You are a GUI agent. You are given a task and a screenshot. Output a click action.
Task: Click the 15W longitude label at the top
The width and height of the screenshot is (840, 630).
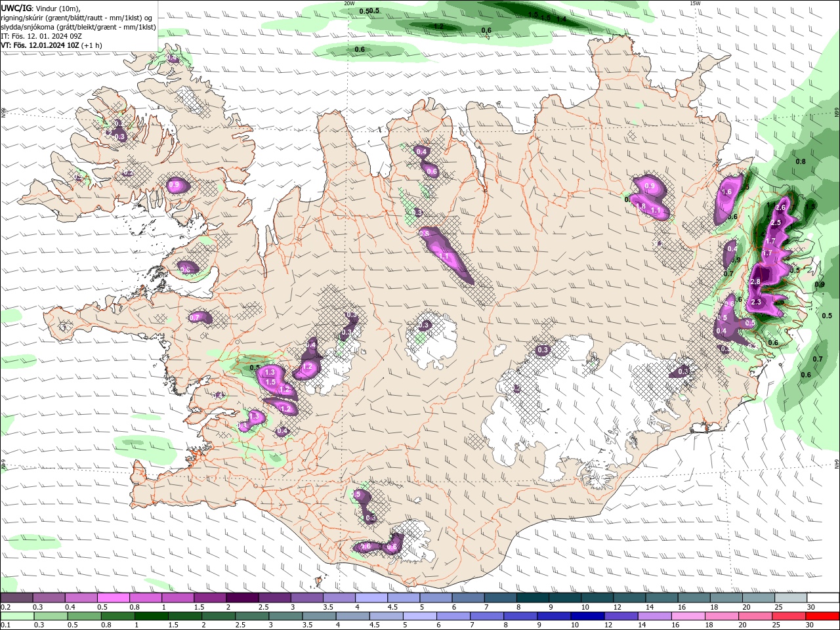click(x=695, y=3)
